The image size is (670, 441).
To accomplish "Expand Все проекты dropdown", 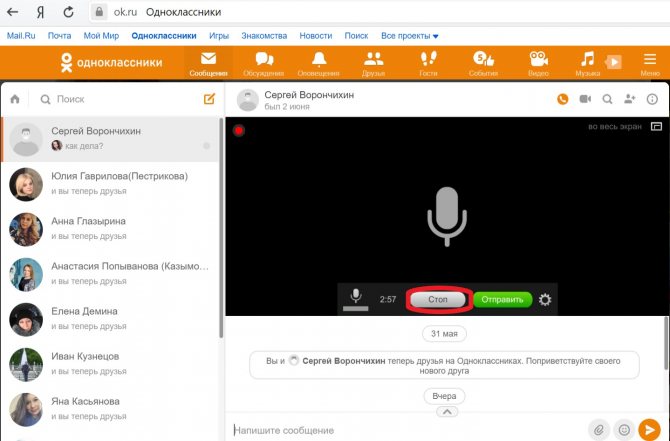I will [x=409, y=36].
